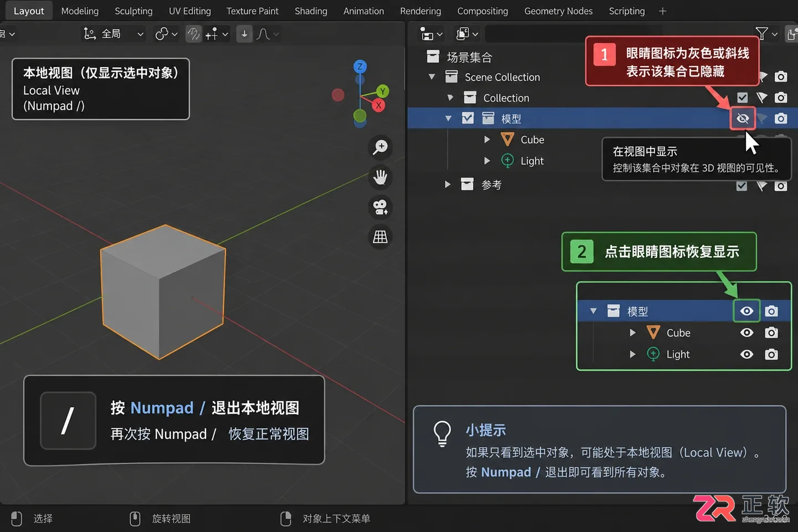Screen dimensions: 798x532
Task: Click the Light row's camera icon in the example panel
Action: pos(771,354)
